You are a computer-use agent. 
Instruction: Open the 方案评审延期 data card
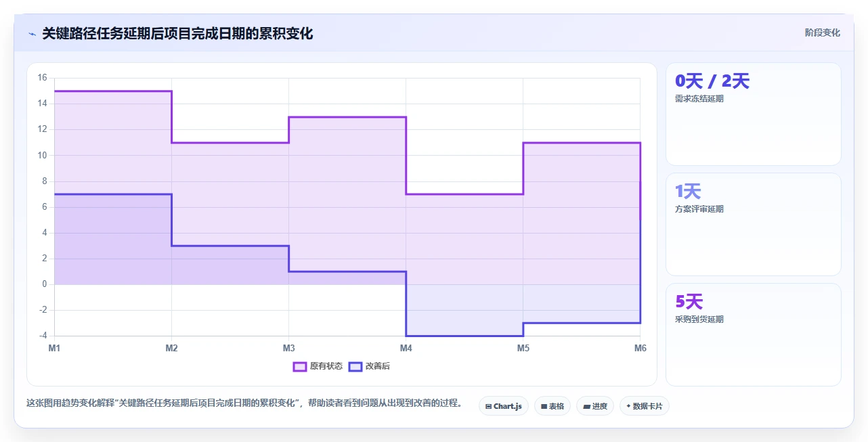pyautogui.click(x=754, y=225)
